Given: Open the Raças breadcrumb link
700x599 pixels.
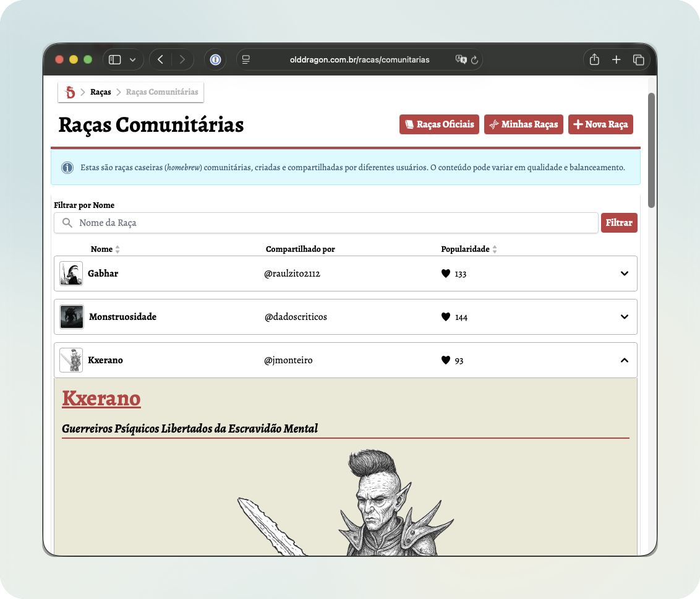Looking at the screenshot, I should [x=100, y=92].
